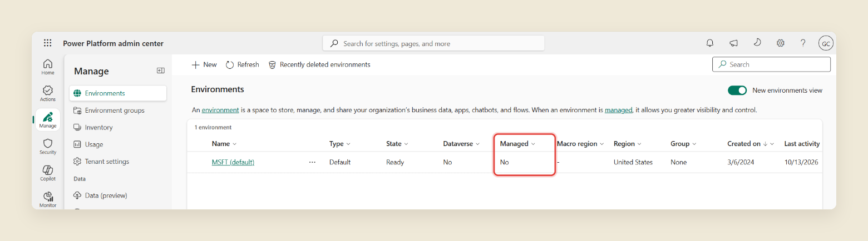Click the Power Platform admin center title
868x241 pixels.
click(x=114, y=43)
